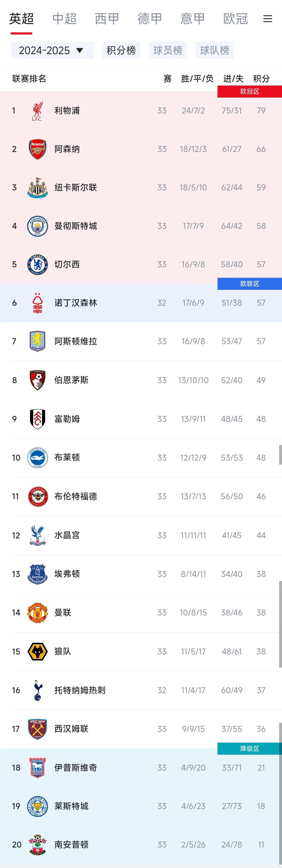
Task: Select the 积分榜 standings button
Action: click(121, 50)
